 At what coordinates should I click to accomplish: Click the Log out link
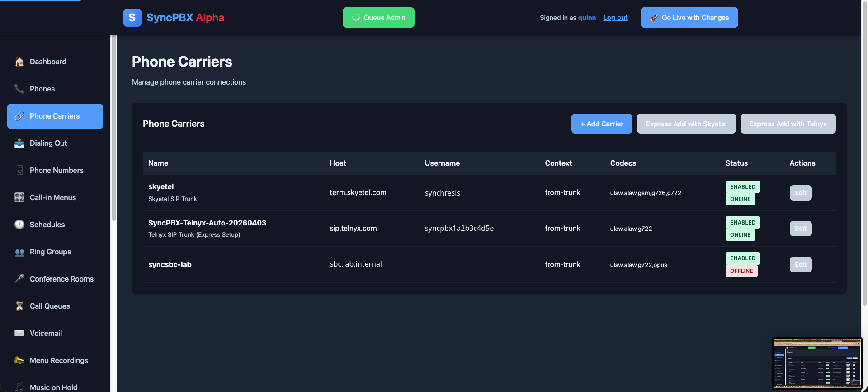pyautogui.click(x=615, y=18)
